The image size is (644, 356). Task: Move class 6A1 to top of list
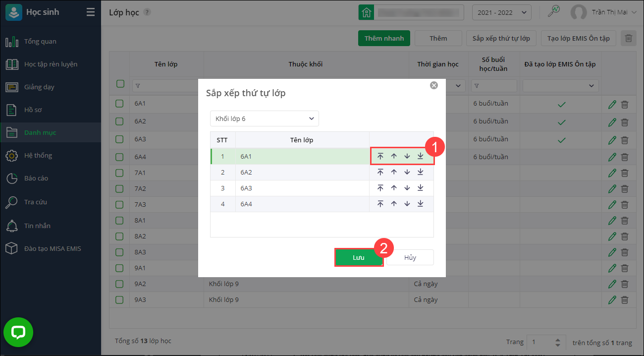click(x=380, y=156)
